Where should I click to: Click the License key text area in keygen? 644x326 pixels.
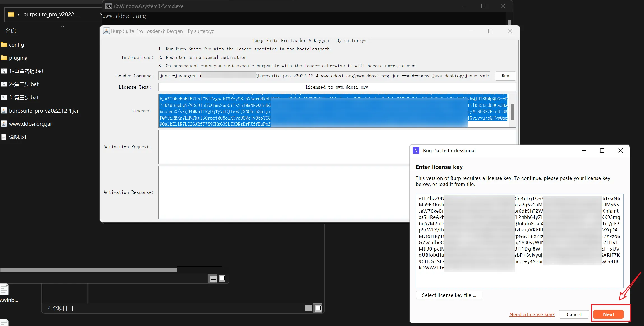tap(333, 111)
